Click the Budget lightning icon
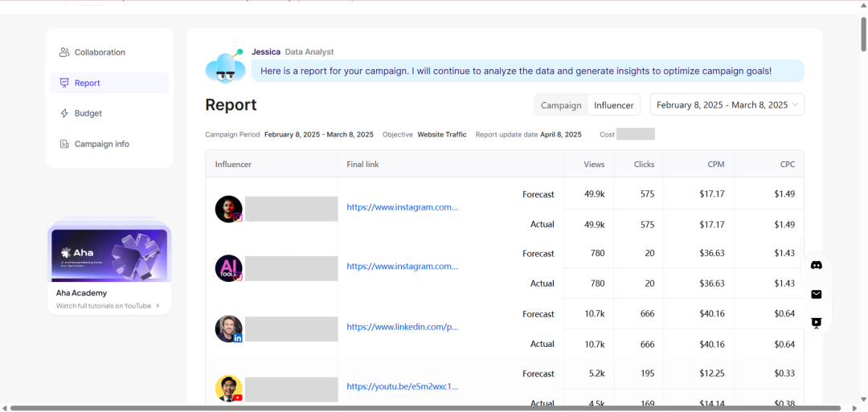868x412 pixels. pyautogui.click(x=64, y=113)
